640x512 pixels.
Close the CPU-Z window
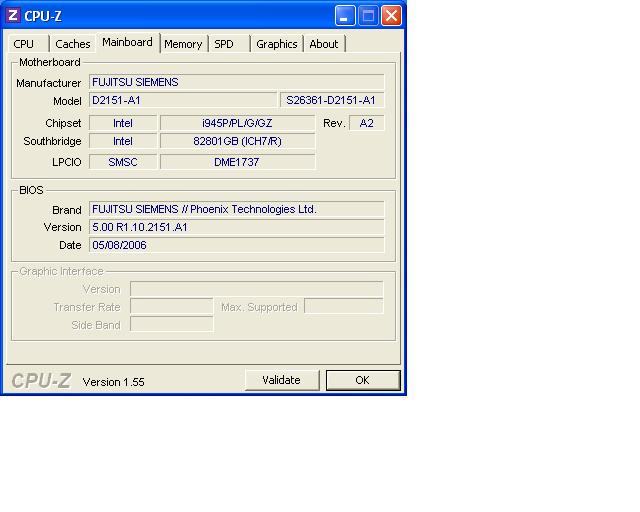click(x=391, y=16)
